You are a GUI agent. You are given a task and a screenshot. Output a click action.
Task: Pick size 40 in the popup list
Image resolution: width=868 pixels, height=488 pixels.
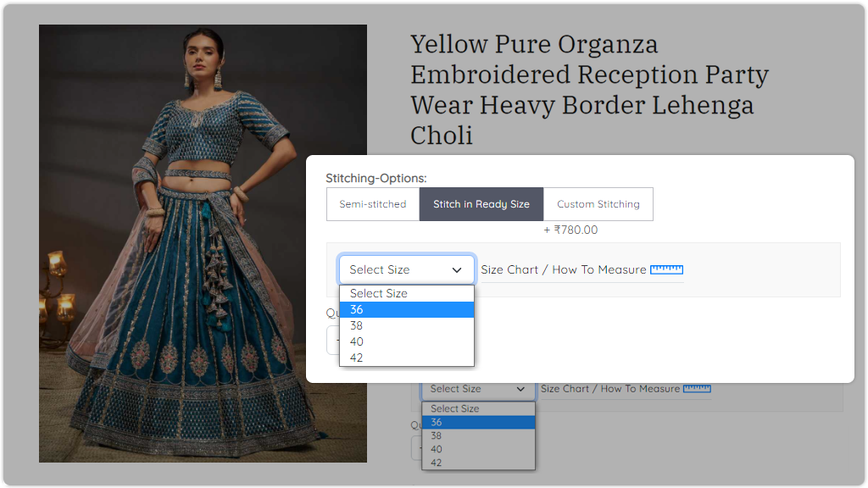pos(406,341)
